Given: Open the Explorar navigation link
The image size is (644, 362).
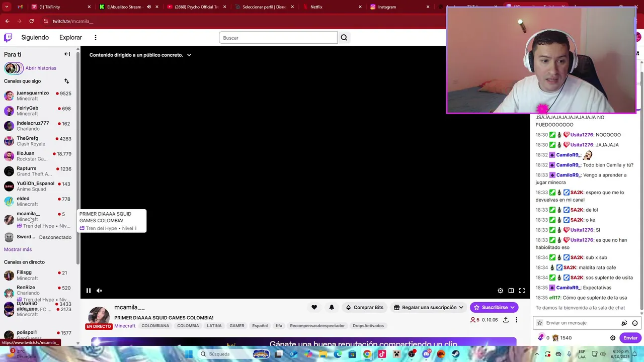Looking at the screenshot, I should click(x=70, y=37).
